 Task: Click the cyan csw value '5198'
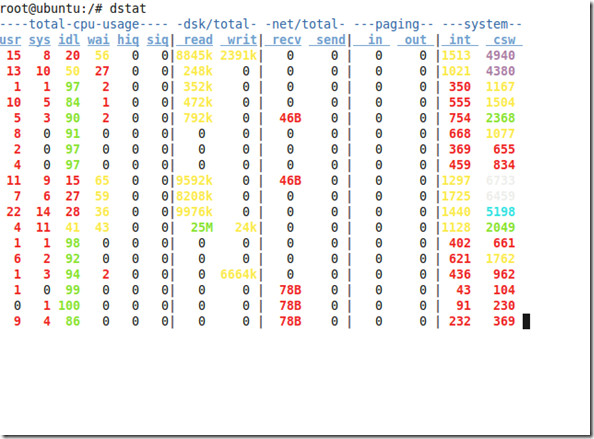[500, 211]
